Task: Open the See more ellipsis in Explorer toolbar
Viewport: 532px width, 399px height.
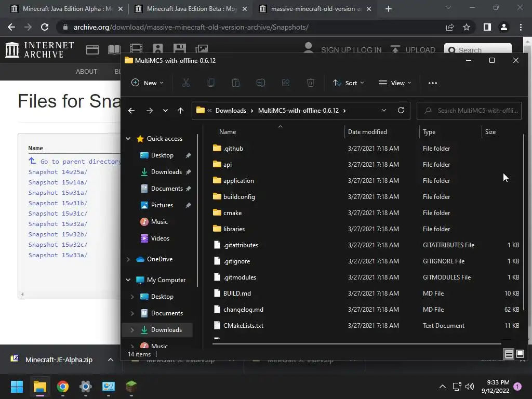Action: tap(433, 83)
